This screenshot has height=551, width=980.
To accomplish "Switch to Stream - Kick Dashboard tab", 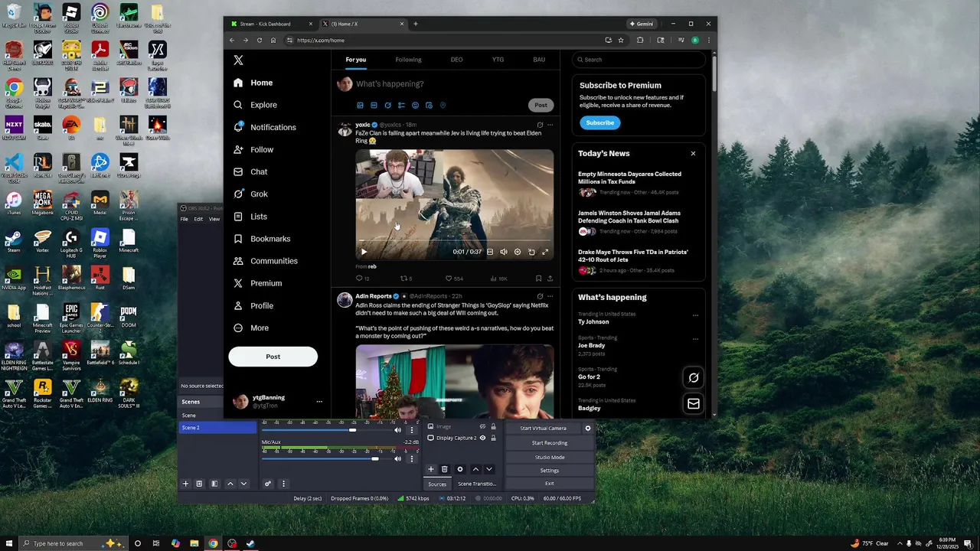I will [272, 24].
